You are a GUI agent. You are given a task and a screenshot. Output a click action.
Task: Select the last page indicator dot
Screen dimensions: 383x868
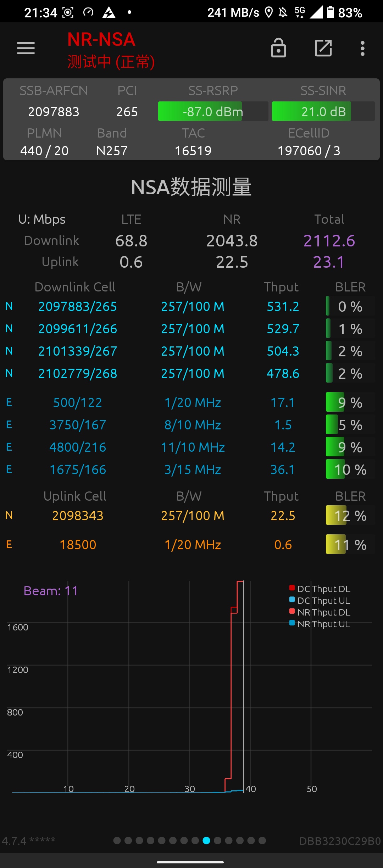(x=262, y=840)
